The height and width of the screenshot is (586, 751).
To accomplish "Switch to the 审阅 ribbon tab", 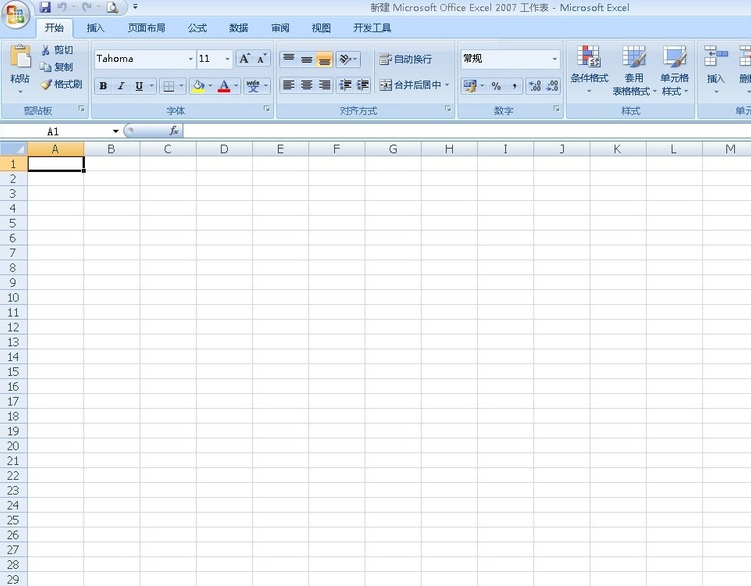I will pos(280,28).
